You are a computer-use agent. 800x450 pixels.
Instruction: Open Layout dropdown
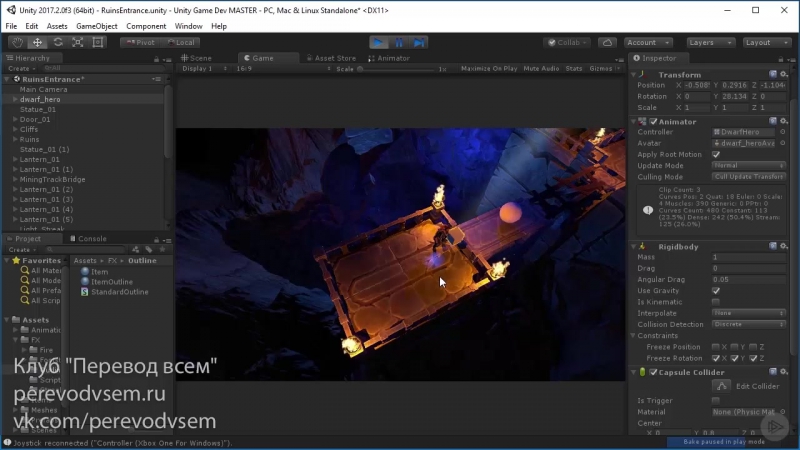click(x=767, y=42)
